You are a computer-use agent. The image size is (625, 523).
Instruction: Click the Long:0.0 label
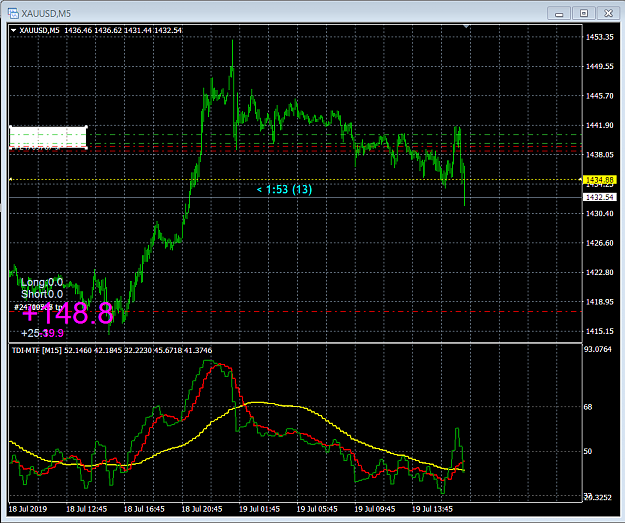pos(42,282)
